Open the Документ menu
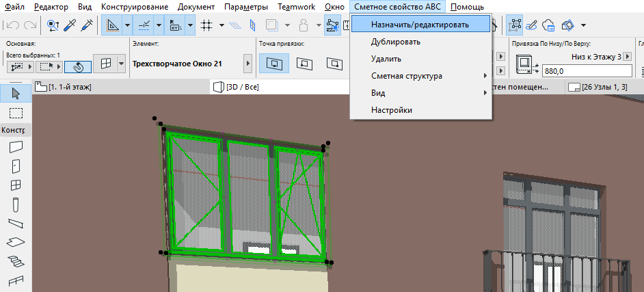Viewport: 644px width, 292px height. (x=196, y=7)
